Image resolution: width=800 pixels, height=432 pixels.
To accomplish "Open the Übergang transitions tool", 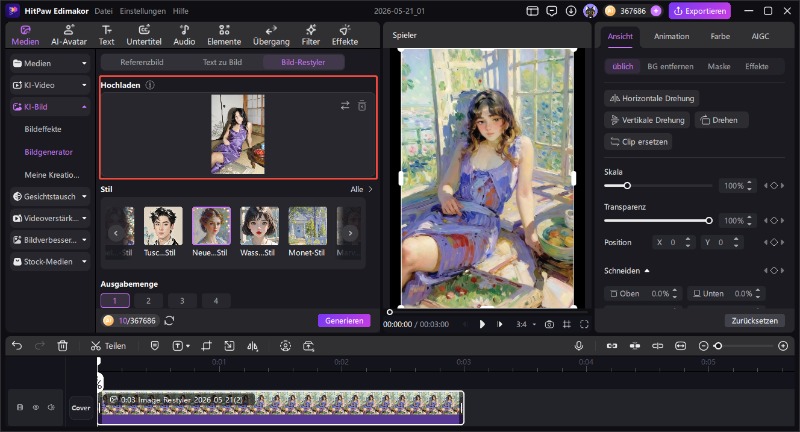I will [271, 35].
